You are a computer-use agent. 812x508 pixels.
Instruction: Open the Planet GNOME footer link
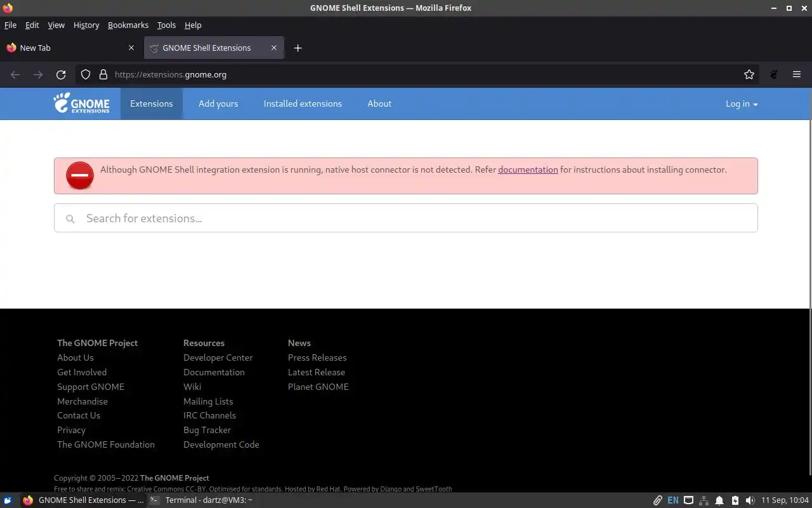click(x=318, y=387)
